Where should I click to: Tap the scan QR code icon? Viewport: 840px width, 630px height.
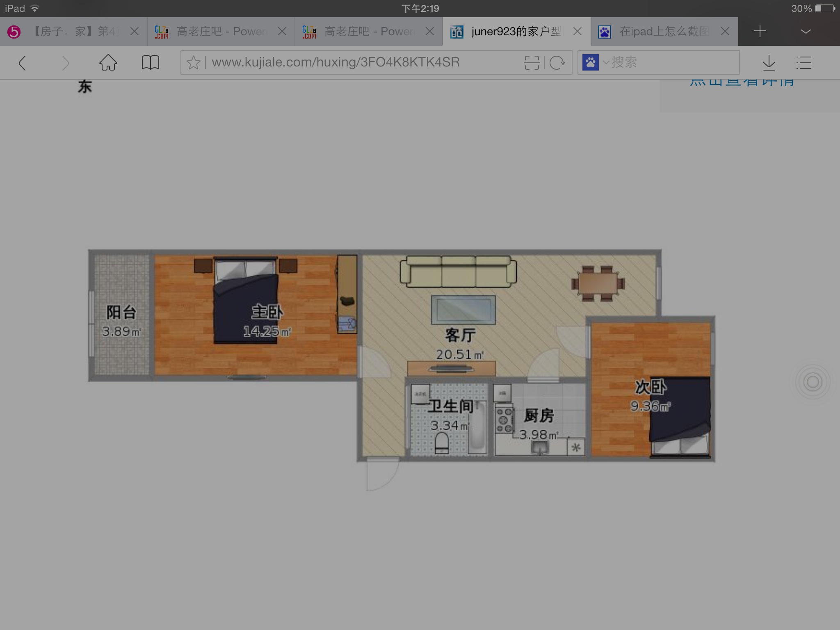[x=532, y=63]
